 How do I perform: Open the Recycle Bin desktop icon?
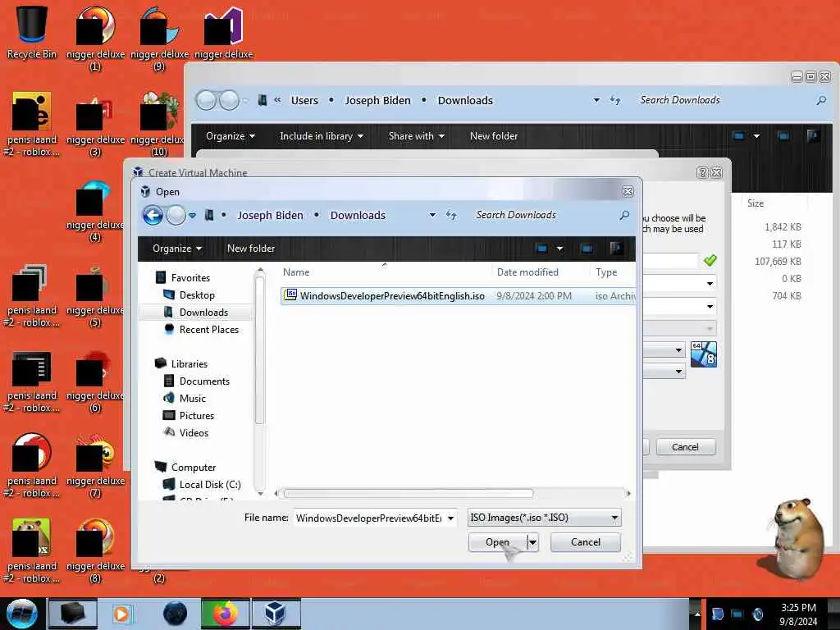tap(32, 30)
